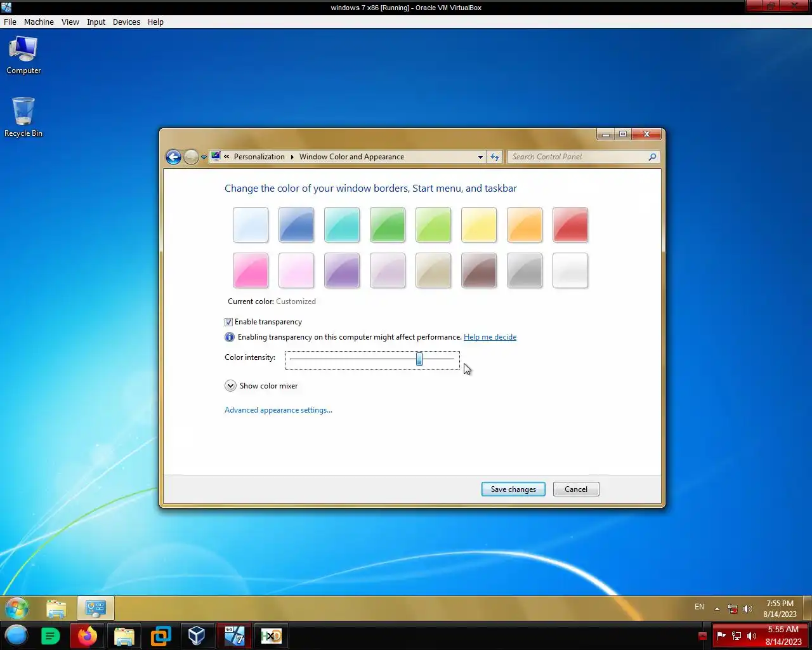Click the host tray network icon
Screen dimensions: 812x650
point(737,635)
